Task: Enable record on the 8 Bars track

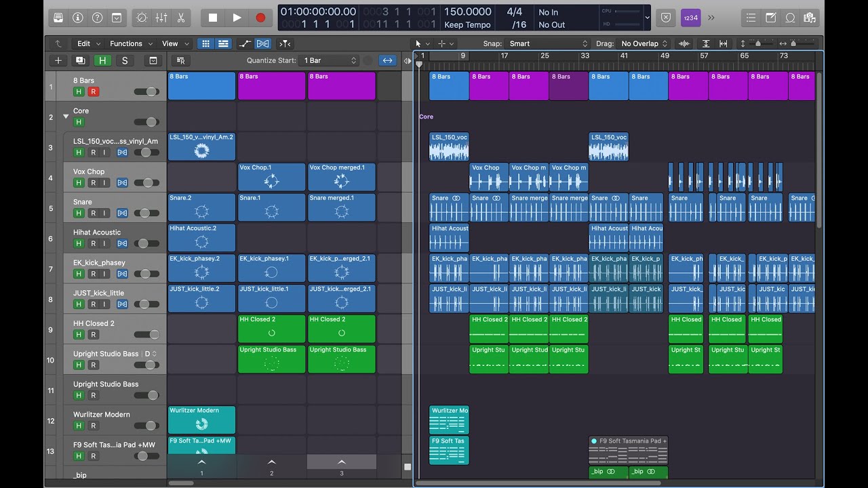Action: click(94, 91)
